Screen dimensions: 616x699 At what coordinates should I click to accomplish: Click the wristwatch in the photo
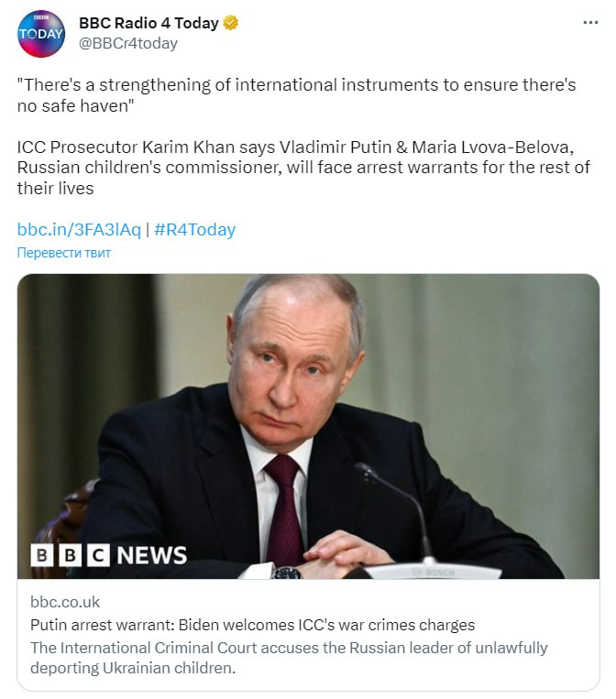coord(286,573)
